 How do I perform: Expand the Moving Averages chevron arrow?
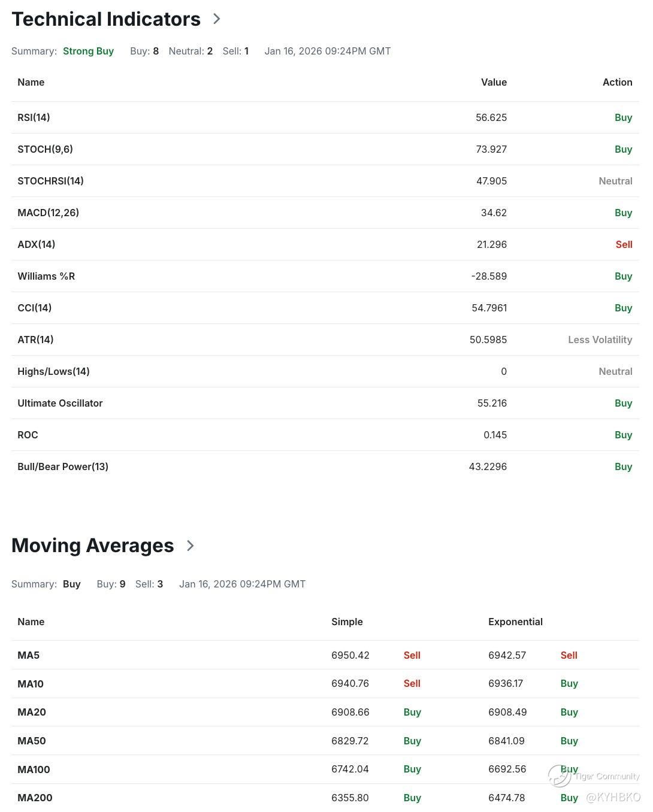(191, 546)
